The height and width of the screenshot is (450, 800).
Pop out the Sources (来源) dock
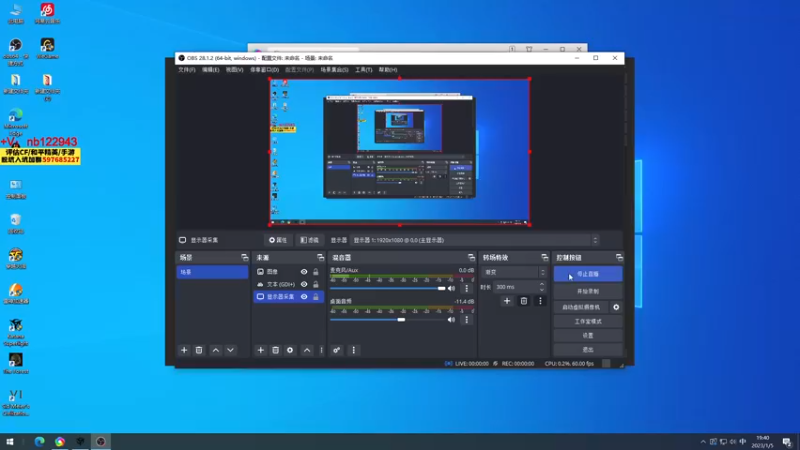[320, 258]
